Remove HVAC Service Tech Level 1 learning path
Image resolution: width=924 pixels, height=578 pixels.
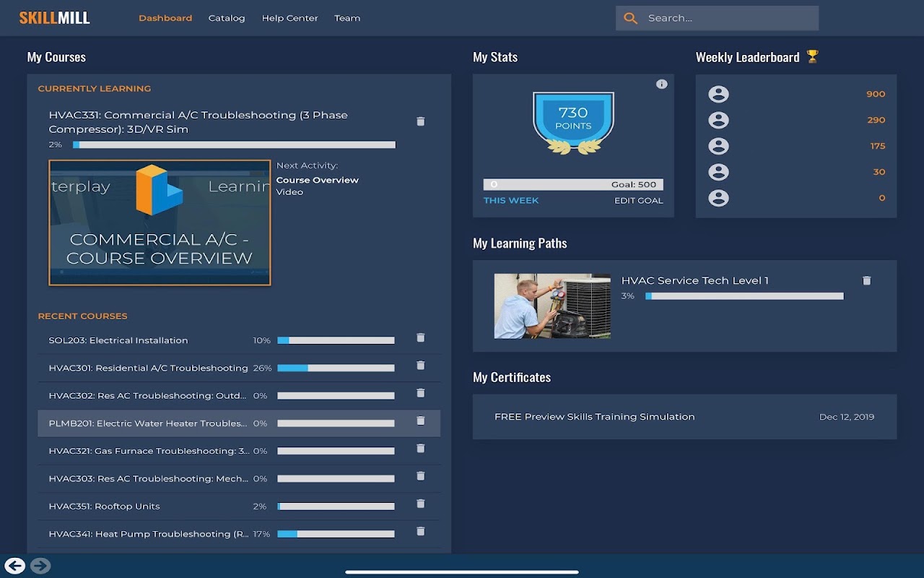[867, 280]
